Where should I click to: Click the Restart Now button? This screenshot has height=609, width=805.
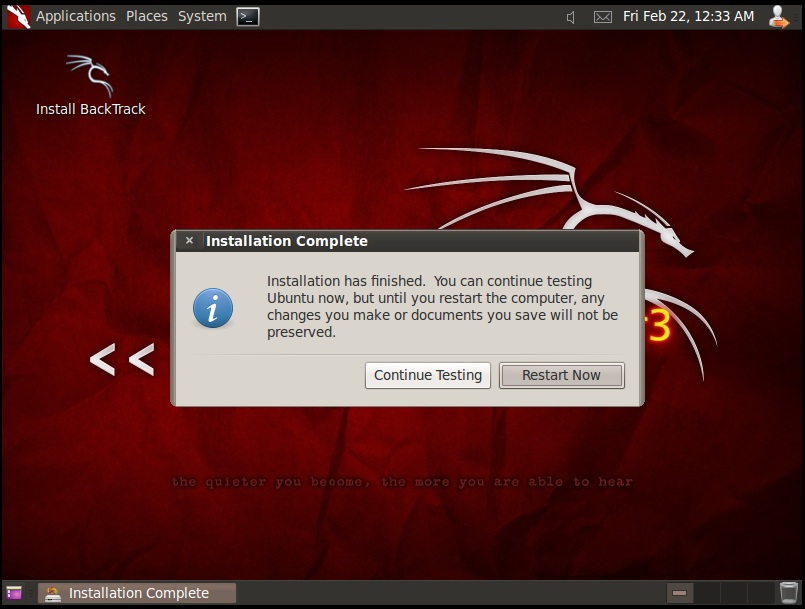[x=562, y=375]
